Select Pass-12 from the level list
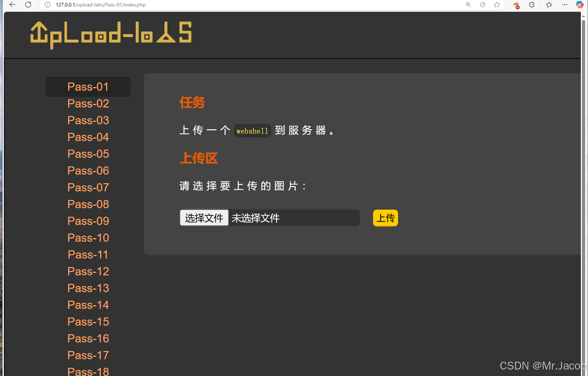Screen dimensions: 588x376 (88, 271)
